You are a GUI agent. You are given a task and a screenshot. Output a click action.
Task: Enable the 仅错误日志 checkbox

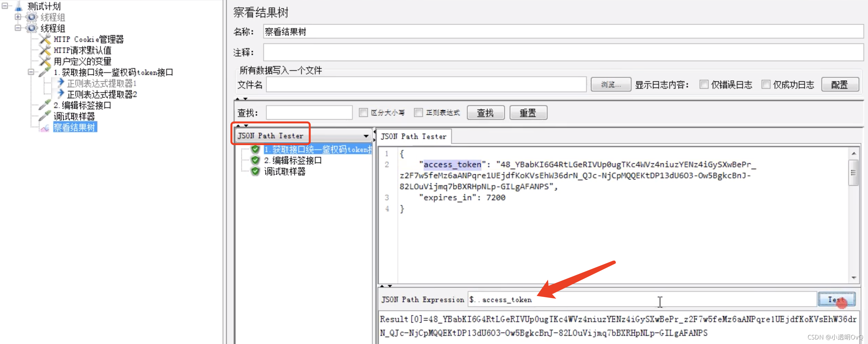tap(703, 84)
